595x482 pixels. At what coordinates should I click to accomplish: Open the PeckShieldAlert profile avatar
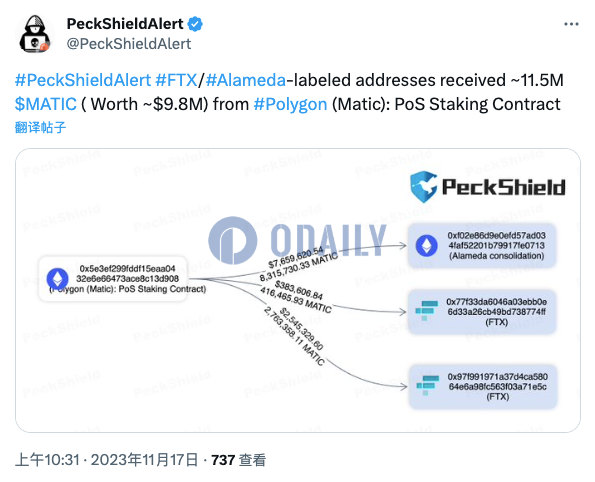pyautogui.click(x=35, y=34)
